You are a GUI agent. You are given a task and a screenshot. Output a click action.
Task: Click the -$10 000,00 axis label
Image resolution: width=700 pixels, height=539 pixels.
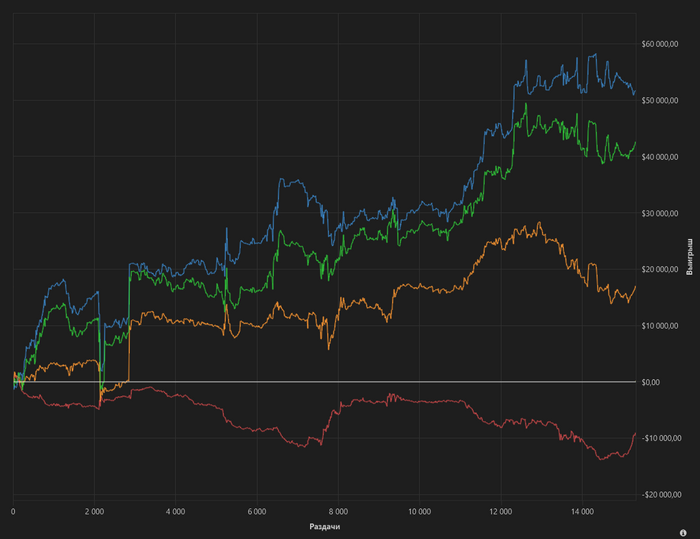[662, 438]
